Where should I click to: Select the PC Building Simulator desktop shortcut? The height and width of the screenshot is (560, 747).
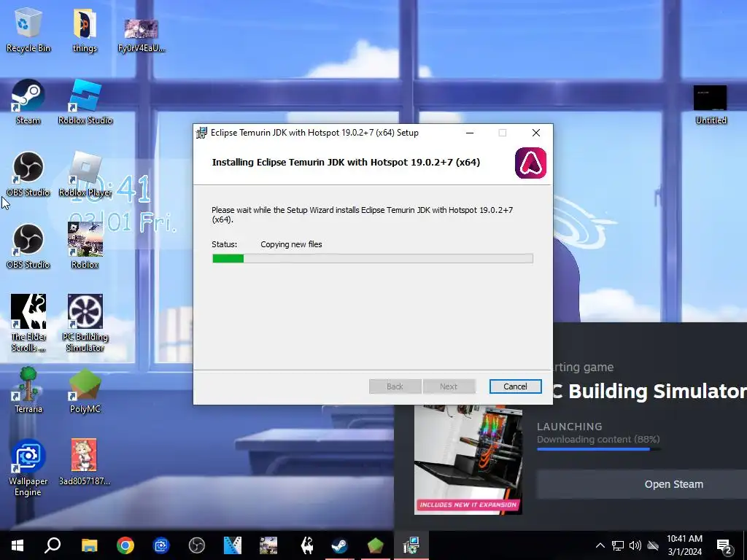click(85, 323)
